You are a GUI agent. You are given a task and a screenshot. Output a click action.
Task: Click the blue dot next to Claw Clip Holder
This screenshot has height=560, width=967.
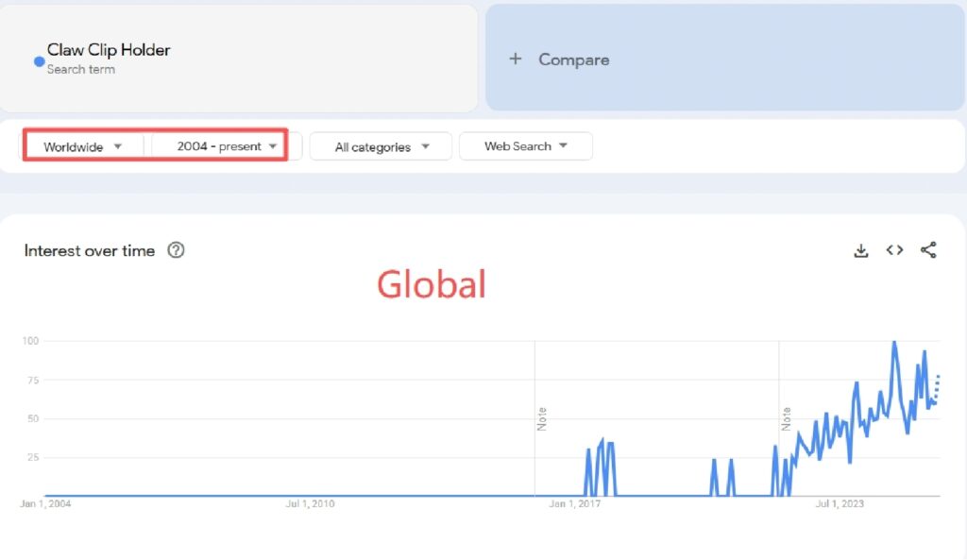pos(39,61)
